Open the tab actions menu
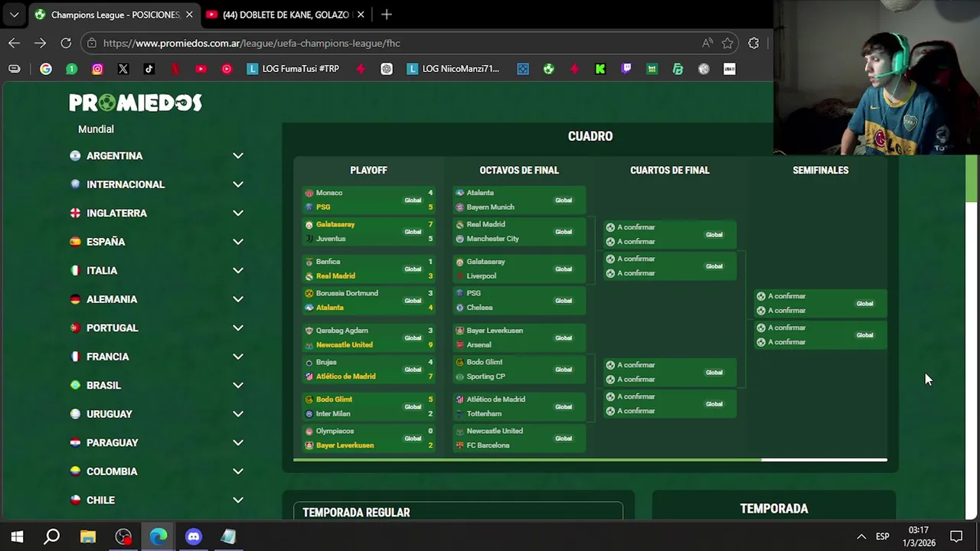Screen dimensions: 980x551 14,15
